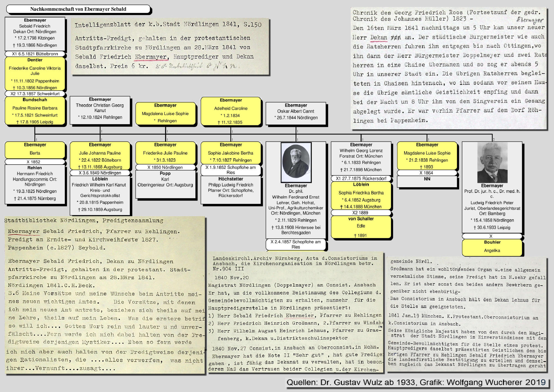Select the Bouhler Angelika spouse box
554x392 pixels.
click(x=492, y=247)
